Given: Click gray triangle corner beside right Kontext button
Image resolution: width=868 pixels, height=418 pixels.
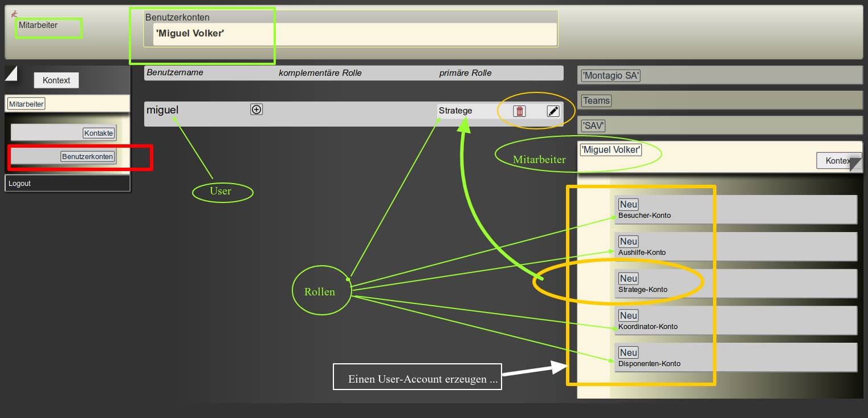Looking at the screenshot, I should pyautogui.click(x=856, y=164).
